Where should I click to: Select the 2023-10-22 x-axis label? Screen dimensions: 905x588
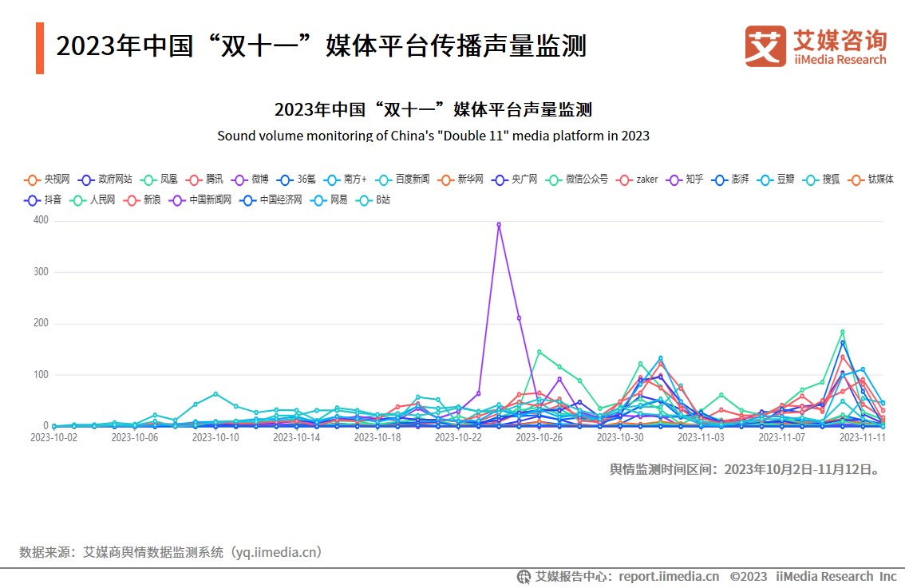(458, 438)
